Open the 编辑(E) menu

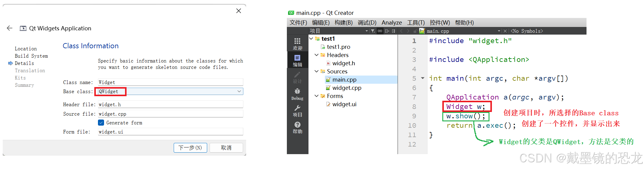pyautogui.click(x=321, y=23)
